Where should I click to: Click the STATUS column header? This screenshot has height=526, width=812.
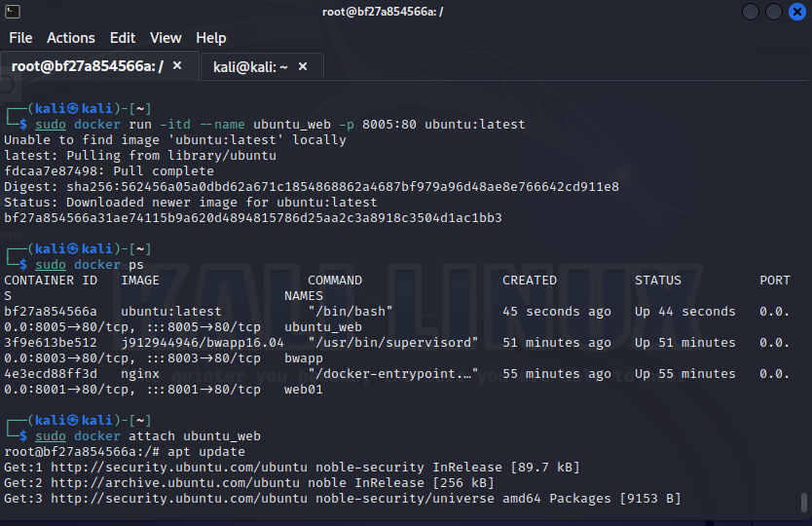[658, 281]
